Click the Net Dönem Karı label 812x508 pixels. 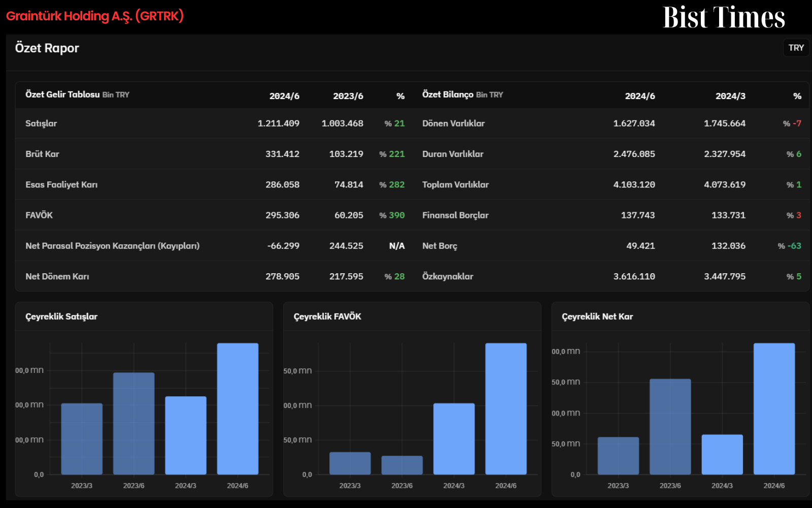pyautogui.click(x=57, y=276)
